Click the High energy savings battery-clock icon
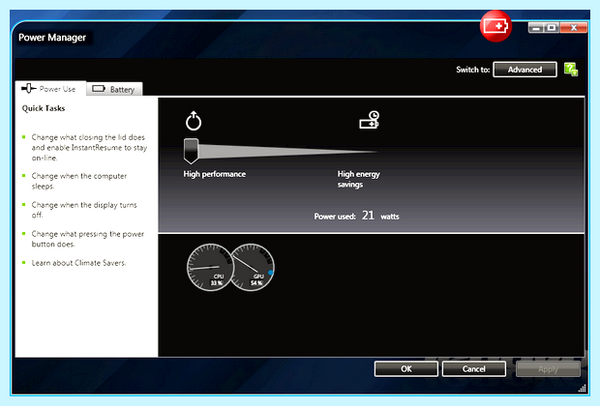The height and width of the screenshot is (406, 600). pos(369,120)
